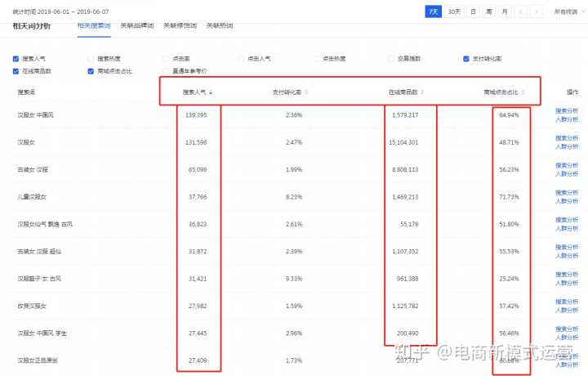
Task: Enable the 搜索热度 checkbox
Action: coord(91,59)
